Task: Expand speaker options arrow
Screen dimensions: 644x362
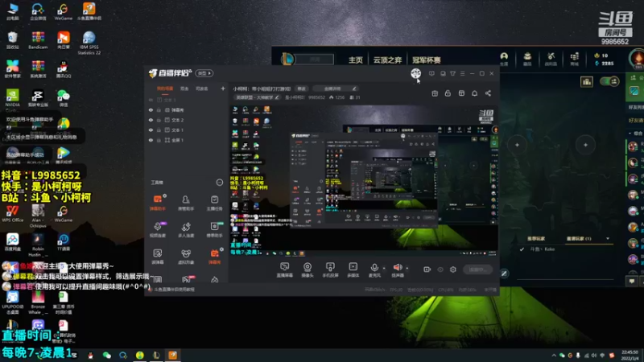Action: [x=407, y=268]
